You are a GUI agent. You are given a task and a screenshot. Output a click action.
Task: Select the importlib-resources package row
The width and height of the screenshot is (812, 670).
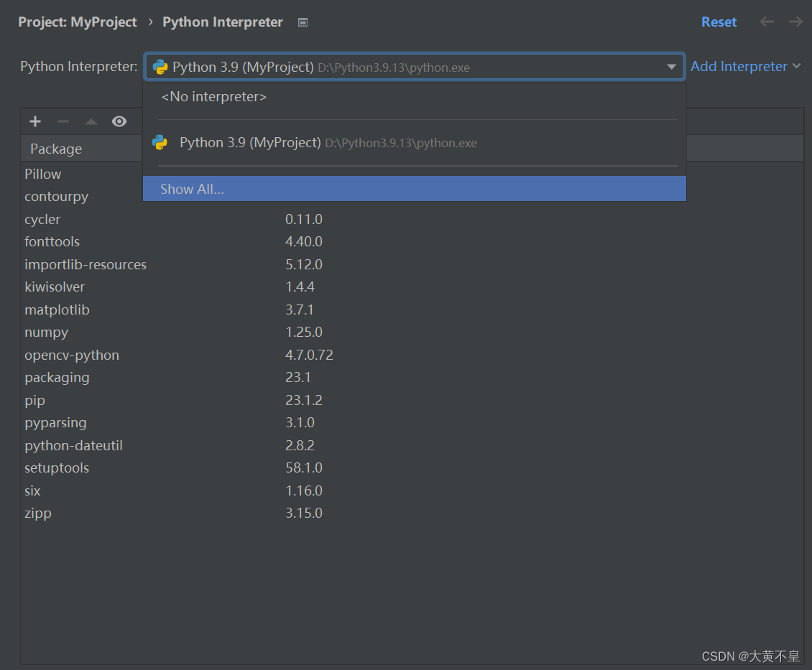click(x=412, y=264)
